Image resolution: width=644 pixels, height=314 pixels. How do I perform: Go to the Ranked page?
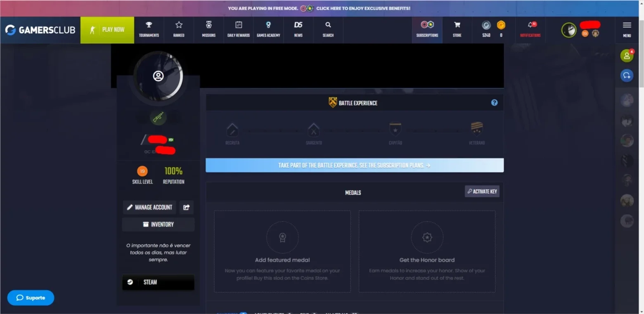[179, 30]
